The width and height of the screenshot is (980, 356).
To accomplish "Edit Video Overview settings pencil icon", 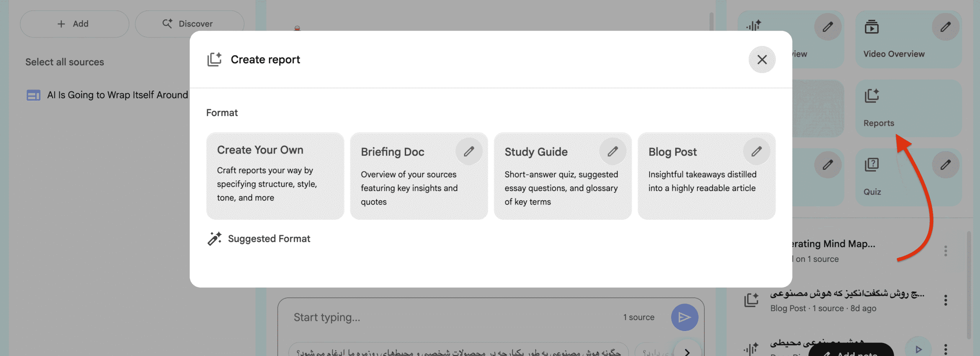I will [945, 27].
